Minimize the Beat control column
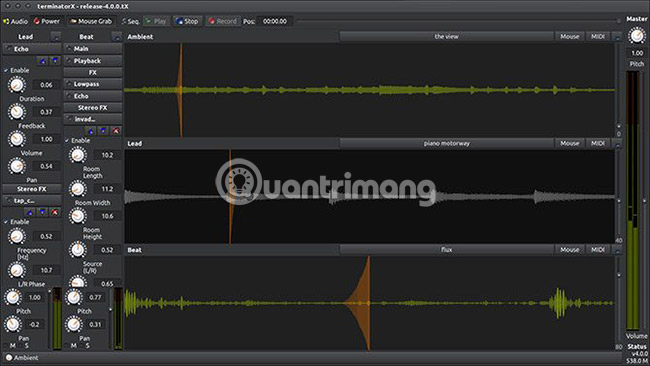This screenshot has width=650, height=366. [116, 37]
